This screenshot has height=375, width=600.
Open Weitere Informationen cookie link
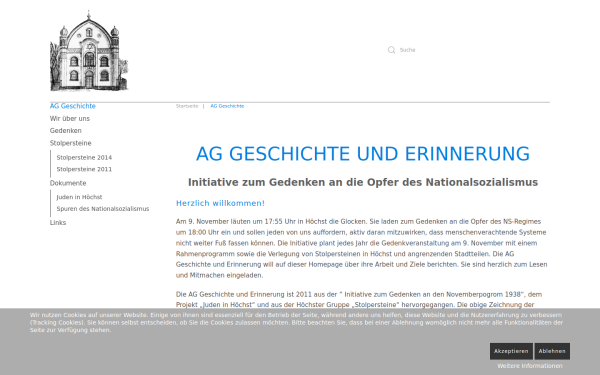point(530,366)
